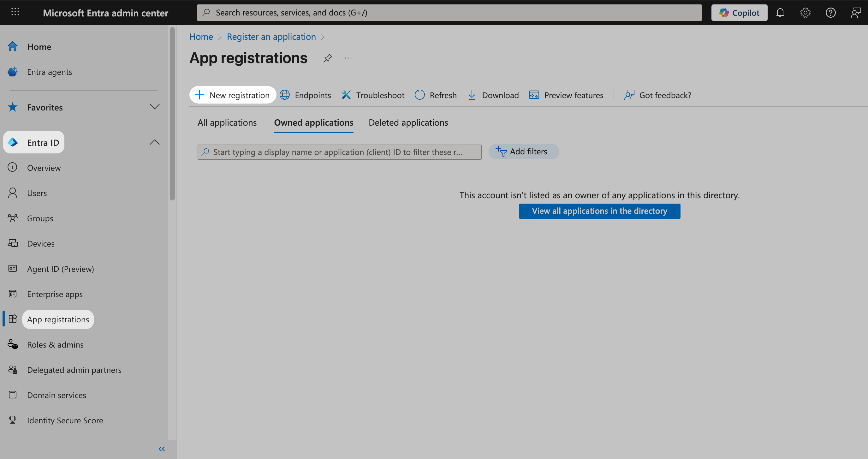Open Delegated admin partners
868x459 pixels.
click(74, 370)
